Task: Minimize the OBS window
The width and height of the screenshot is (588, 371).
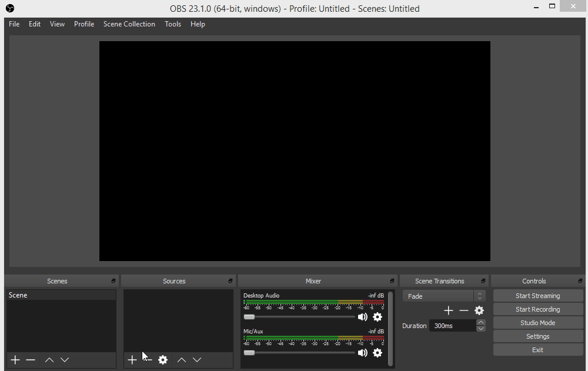Action: (x=536, y=6)
